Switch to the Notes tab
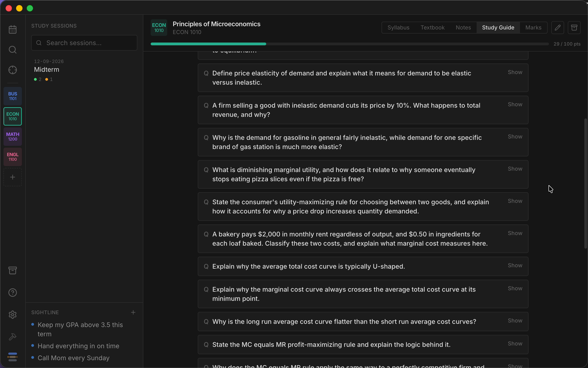 coord(463,28)
